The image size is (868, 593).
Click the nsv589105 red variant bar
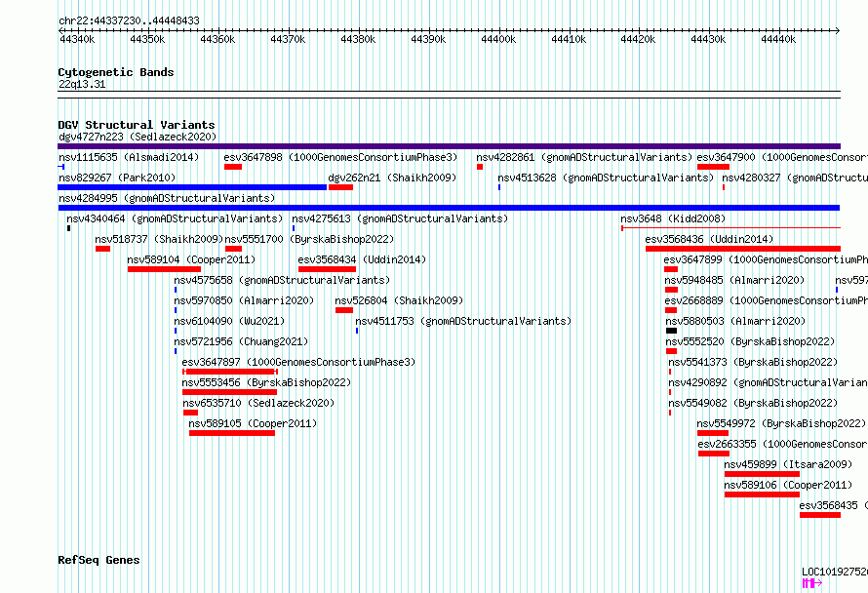tap(232, 433)
